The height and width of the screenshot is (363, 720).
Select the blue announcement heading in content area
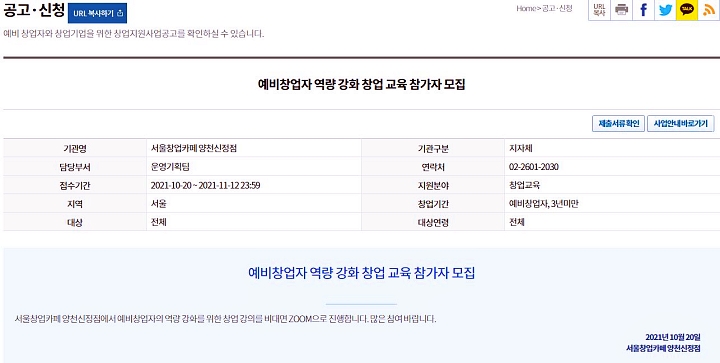click(361, 273)
